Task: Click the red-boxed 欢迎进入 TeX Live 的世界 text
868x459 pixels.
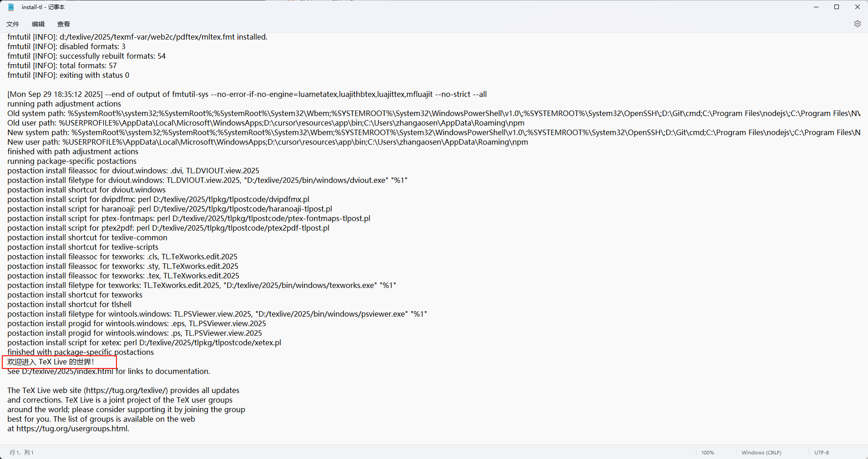Action: pyautogui.click(x=51, y=362)
